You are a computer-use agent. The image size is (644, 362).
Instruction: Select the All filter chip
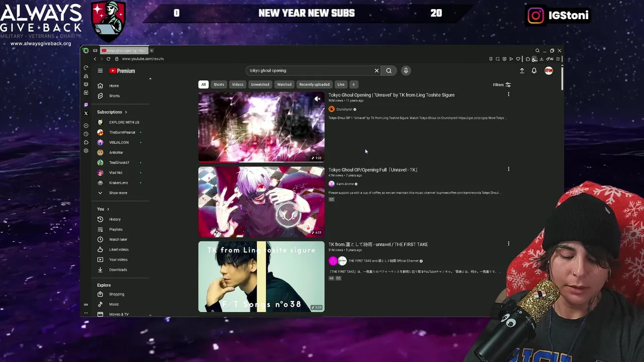[203, 84]
